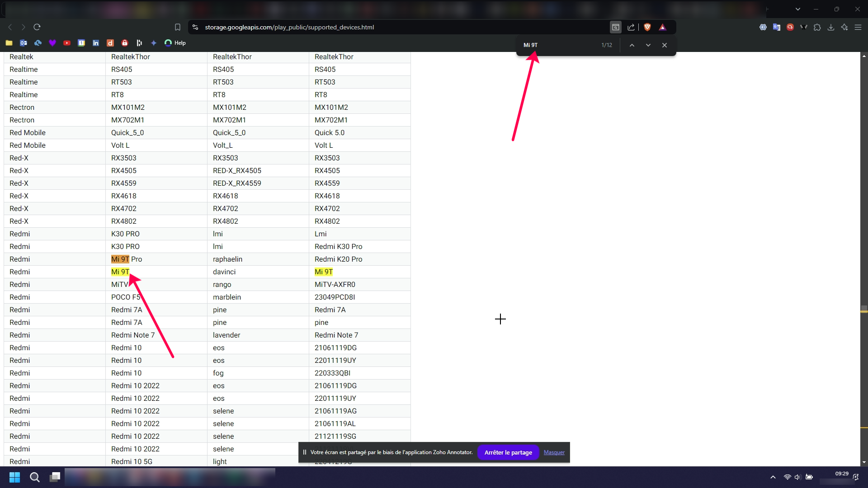Open the LinkedIn bookmark
This screenshot has height=488, width=868.
[96, 43]
